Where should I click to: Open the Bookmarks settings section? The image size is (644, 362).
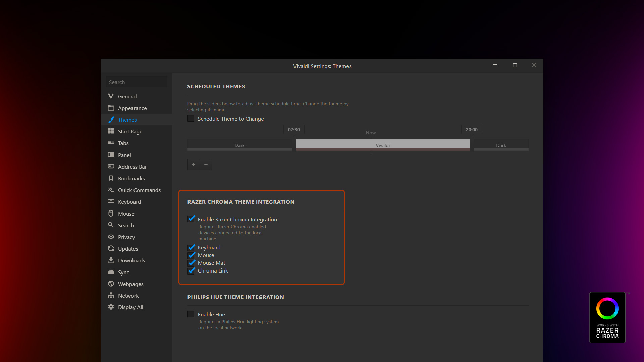(130, 179)
